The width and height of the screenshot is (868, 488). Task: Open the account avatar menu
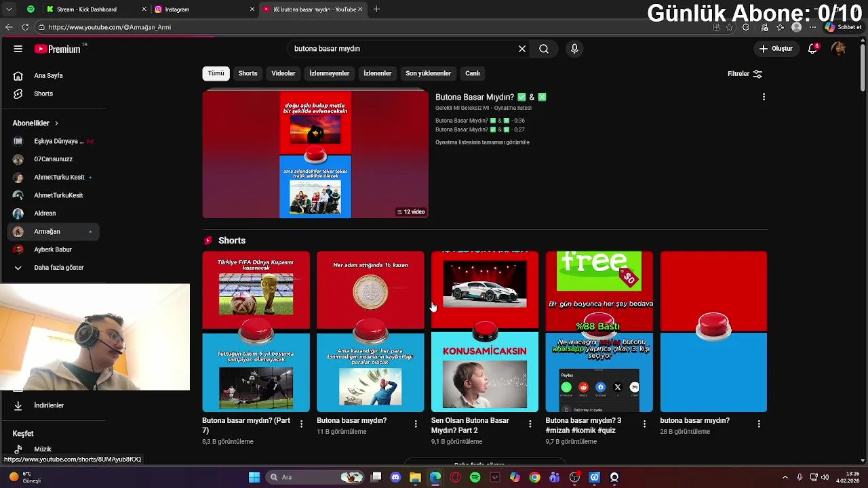pos(838,49)
